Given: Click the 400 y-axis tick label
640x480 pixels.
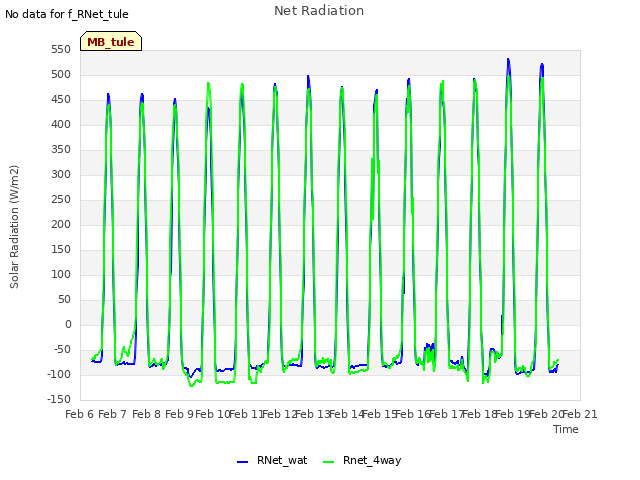Looking at the screenshot, I should coord(61,124).
